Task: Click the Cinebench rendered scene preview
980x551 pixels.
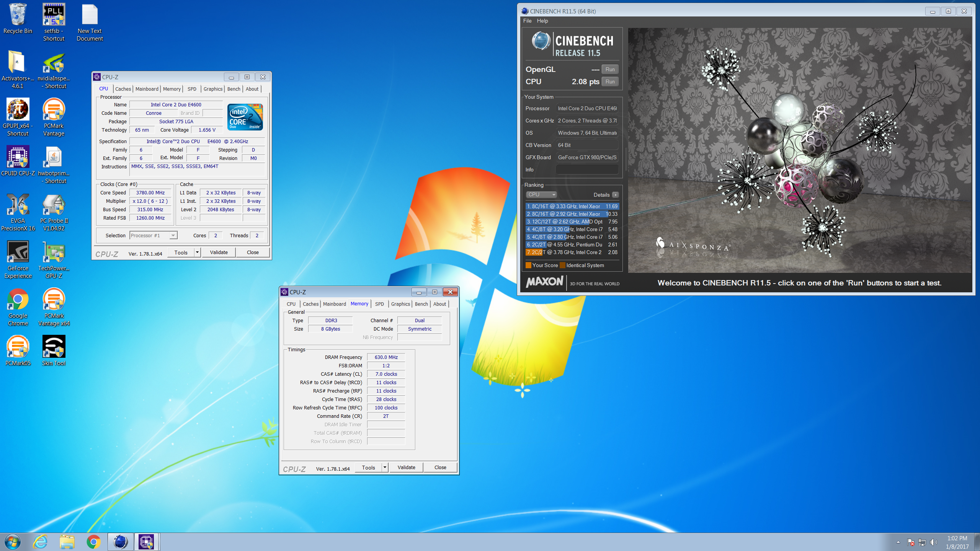Action: [799, 150]
